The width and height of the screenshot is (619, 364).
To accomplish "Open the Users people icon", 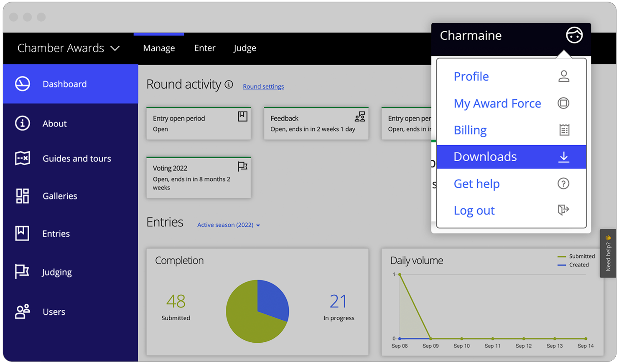I will 23,312.
